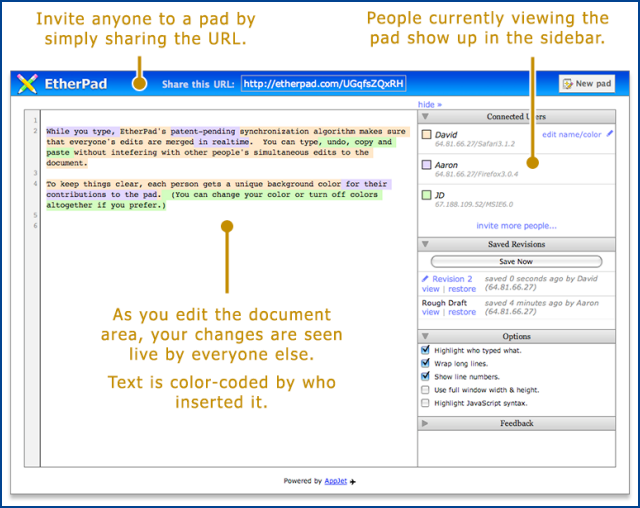Open the edit name/color link

tap(571, 135)
